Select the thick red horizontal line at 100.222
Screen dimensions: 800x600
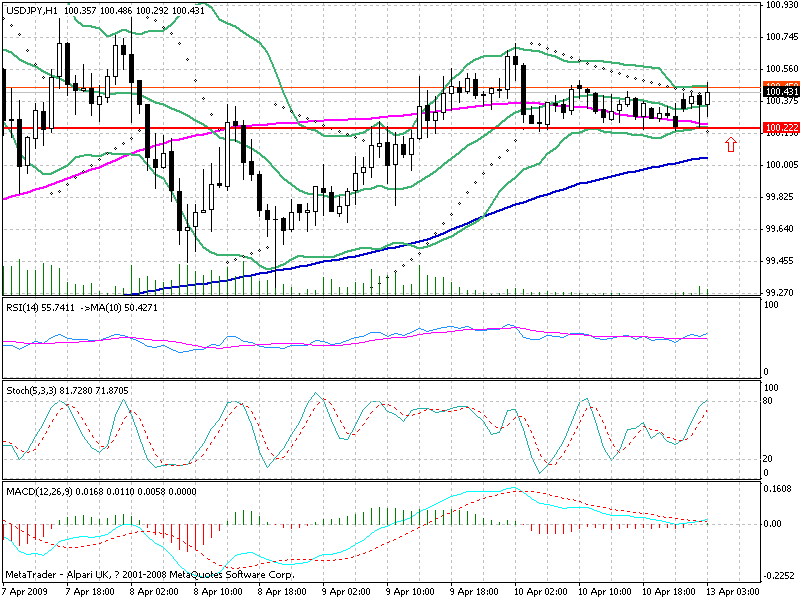[x=380, y=129]
